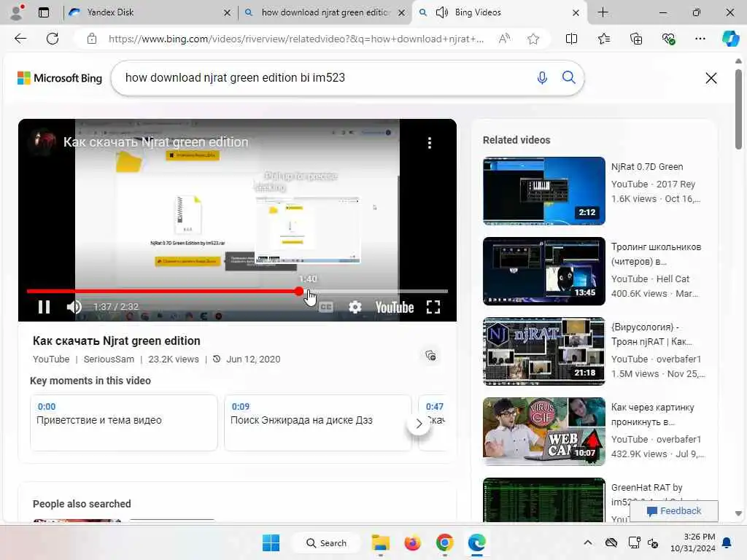
Task: Open Windows Start menu
Action: click(271, 542)
